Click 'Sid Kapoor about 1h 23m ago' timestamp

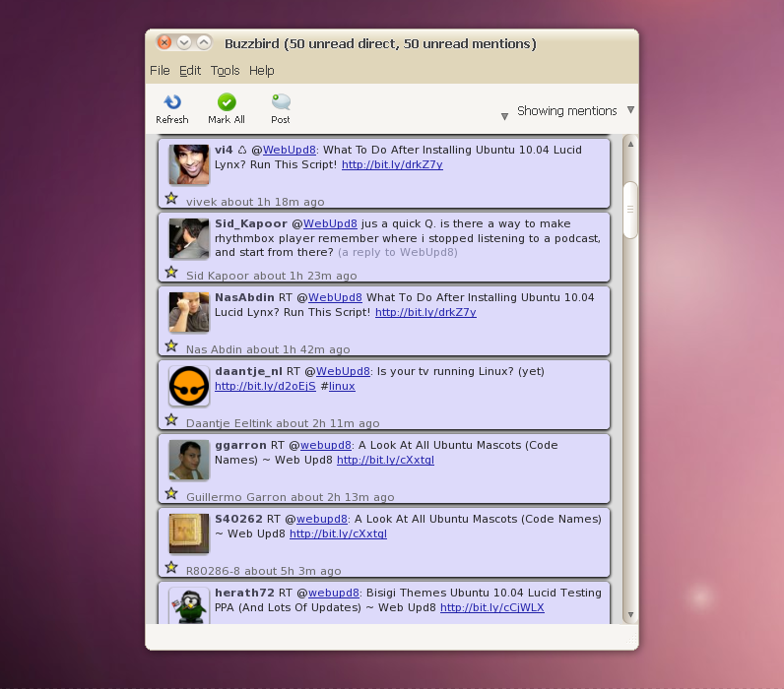click(x=272, y=276)
